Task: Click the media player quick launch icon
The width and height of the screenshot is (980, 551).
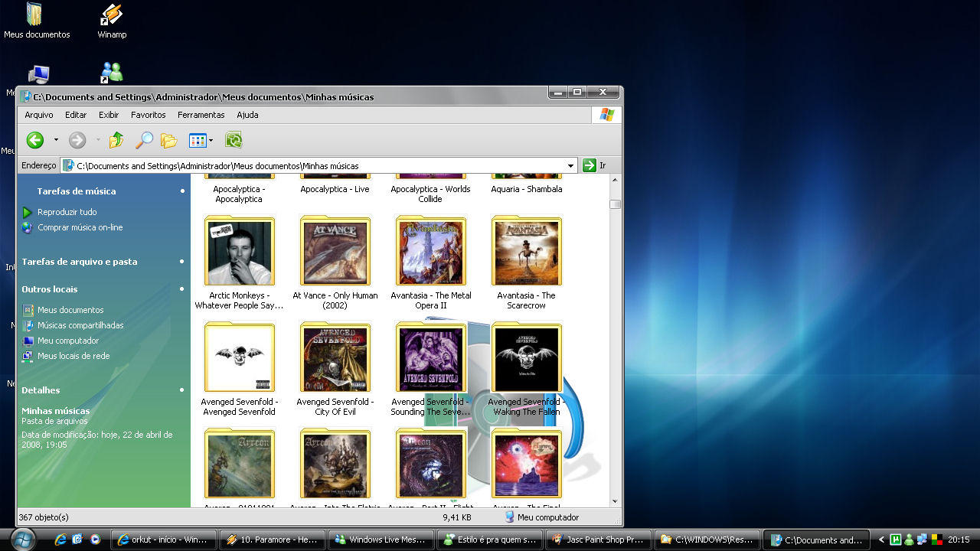Action: pyautogui.click(x=94, y=539)
